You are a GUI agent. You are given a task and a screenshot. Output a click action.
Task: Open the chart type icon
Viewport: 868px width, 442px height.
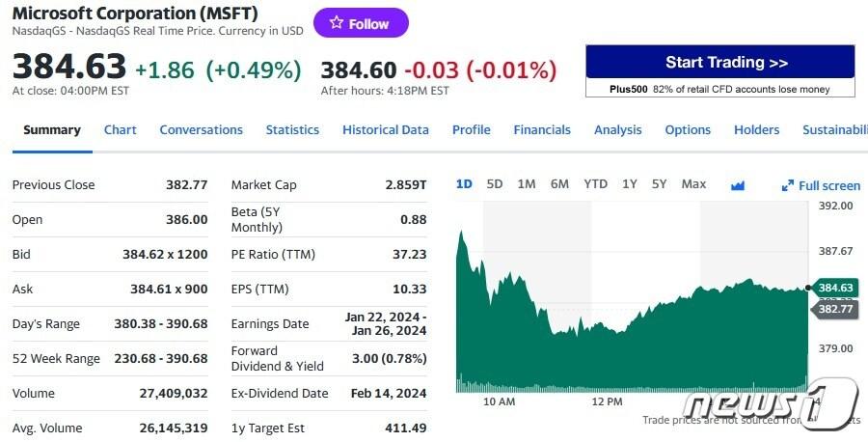[x=739, y=185]
